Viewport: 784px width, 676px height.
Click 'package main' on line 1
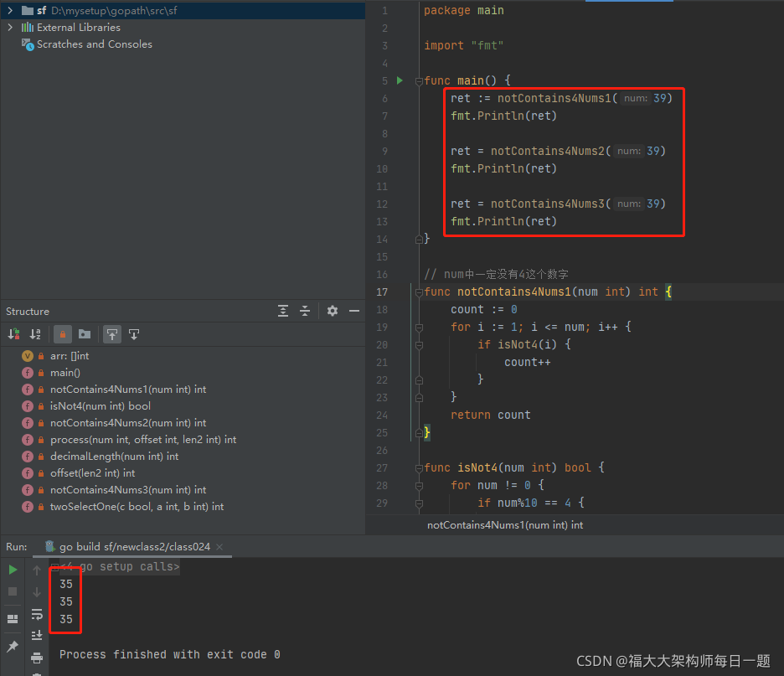(x=464, y=11)
